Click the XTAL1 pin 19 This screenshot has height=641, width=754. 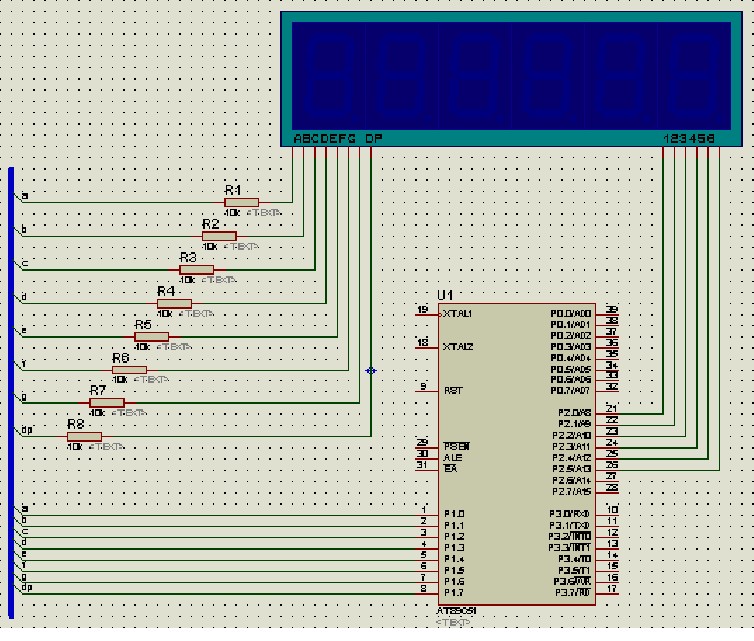point(427,314)
